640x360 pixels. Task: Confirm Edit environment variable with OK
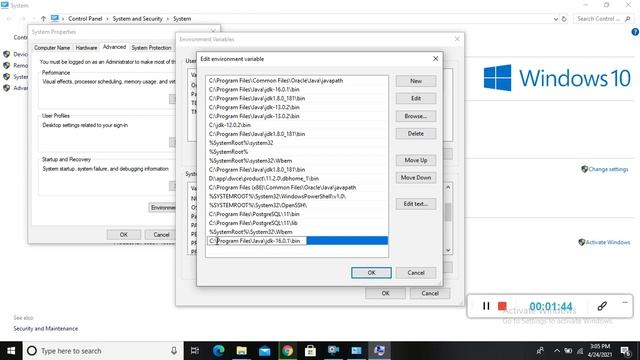tap(371, 273)
